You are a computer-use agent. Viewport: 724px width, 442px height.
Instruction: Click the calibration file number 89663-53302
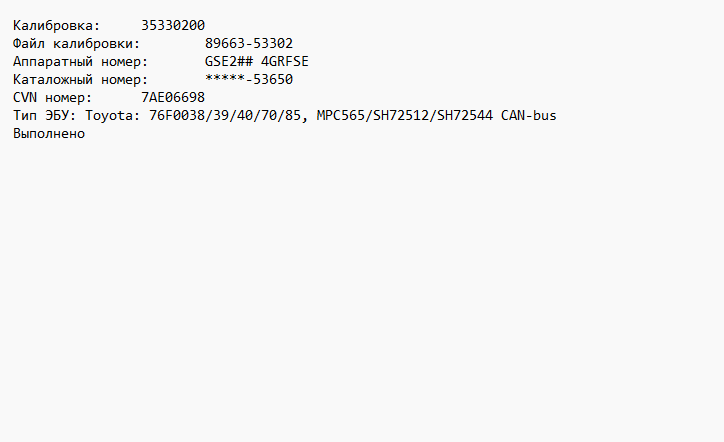pyautogui.click(x=249, y=43)
